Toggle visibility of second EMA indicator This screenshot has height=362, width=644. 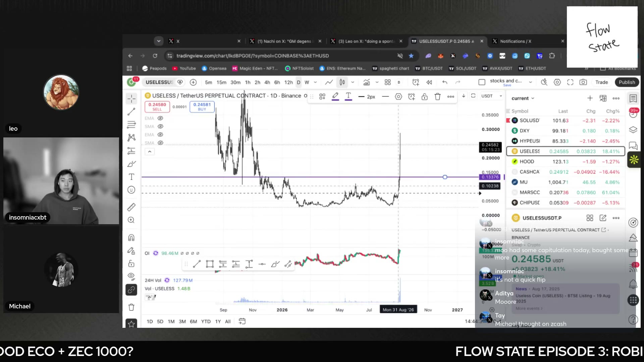(x=160, y=135)
